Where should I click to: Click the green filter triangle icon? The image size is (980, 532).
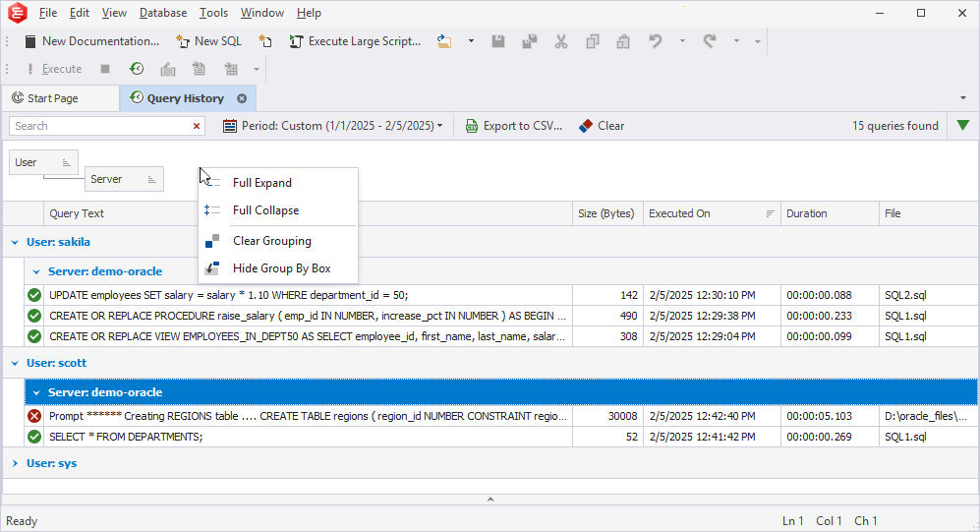963,126
